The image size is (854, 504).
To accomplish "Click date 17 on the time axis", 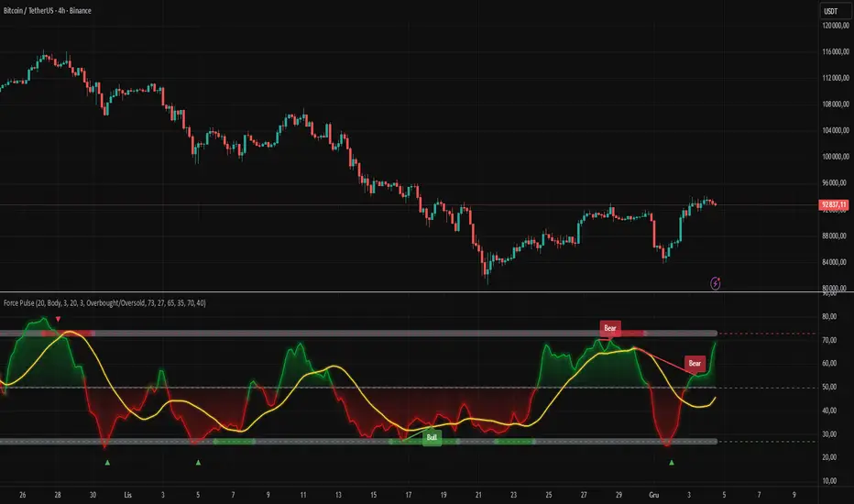I will pos(409,495).
